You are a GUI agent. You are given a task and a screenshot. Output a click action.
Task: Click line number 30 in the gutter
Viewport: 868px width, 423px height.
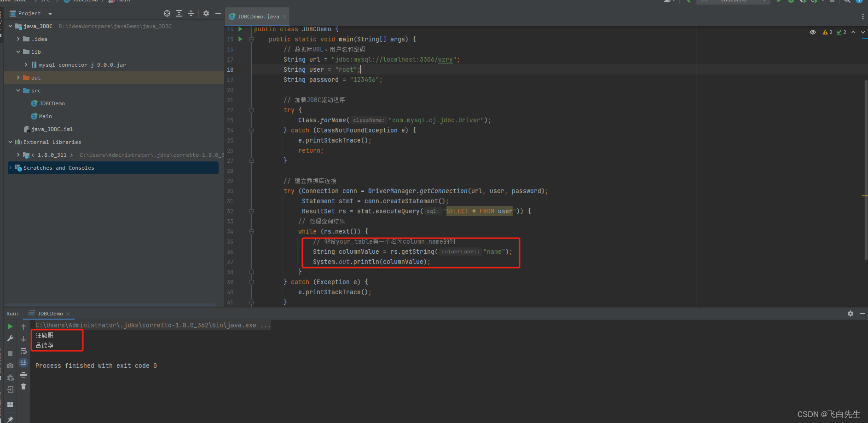[230, 191]
